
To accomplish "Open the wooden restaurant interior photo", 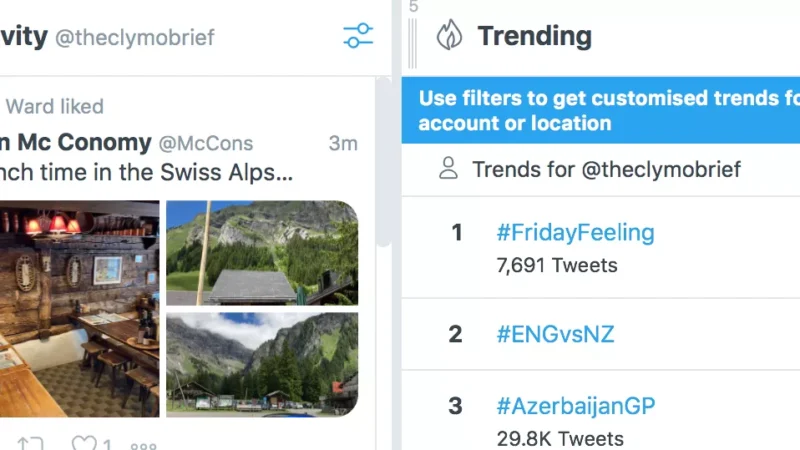I will (x=80, y=308).
